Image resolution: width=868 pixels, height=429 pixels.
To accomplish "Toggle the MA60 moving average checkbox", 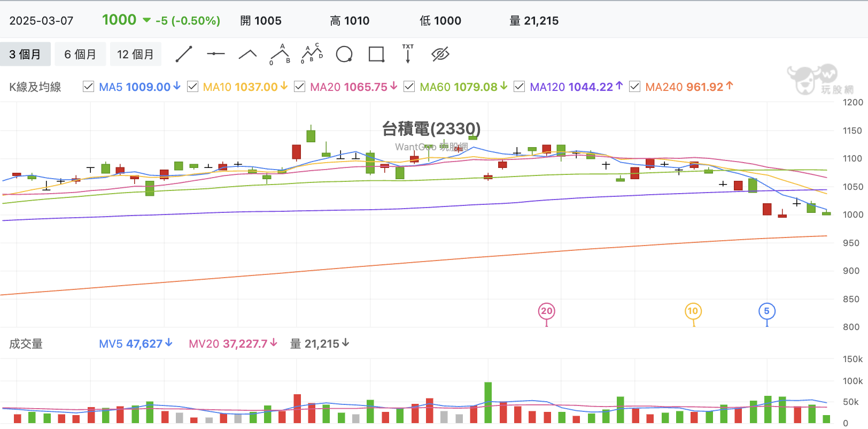I will click(x=409, y=87).
